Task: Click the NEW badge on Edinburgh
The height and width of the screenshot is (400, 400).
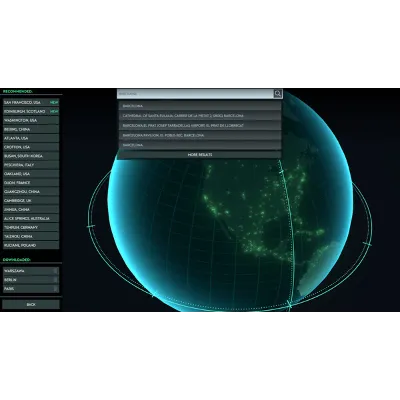Action: 54,111
